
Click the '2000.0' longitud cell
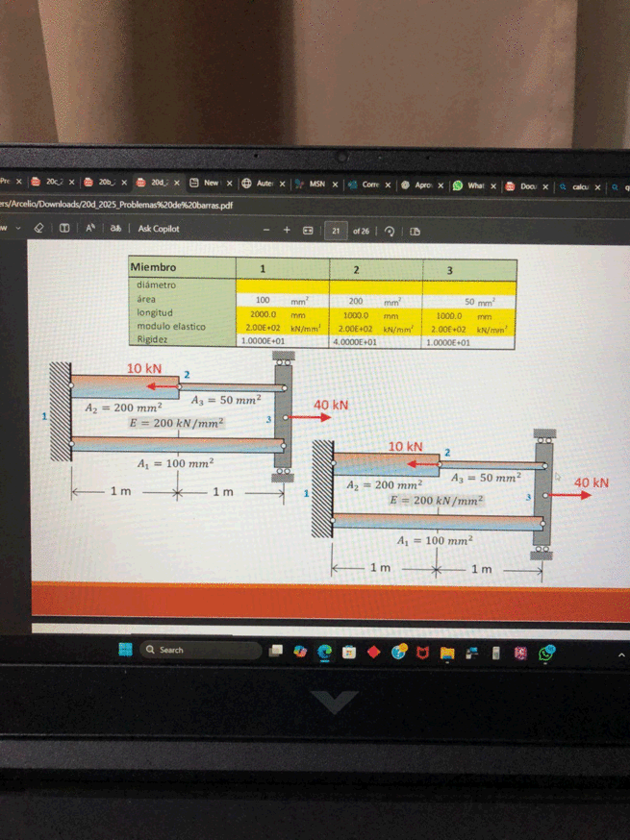(x=264, y=314)
